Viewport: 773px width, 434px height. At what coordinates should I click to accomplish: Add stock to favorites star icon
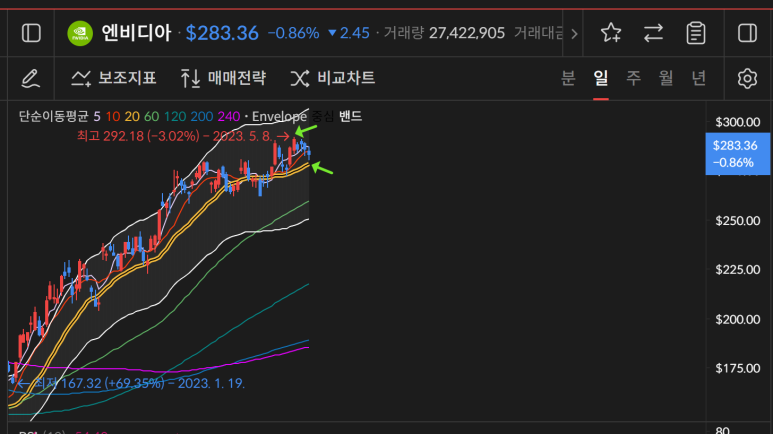coord(611,33)
